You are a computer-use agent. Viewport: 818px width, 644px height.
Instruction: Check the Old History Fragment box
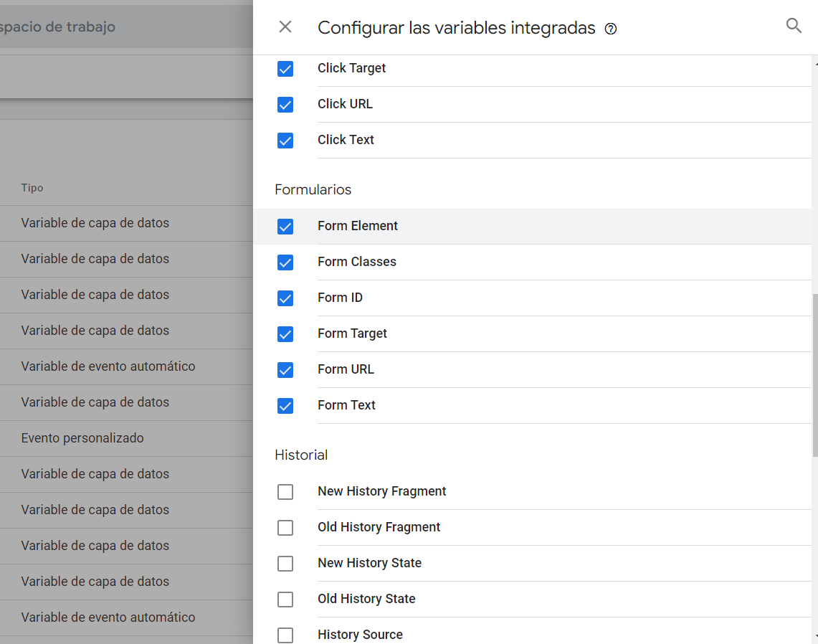[x=285, y=528]
